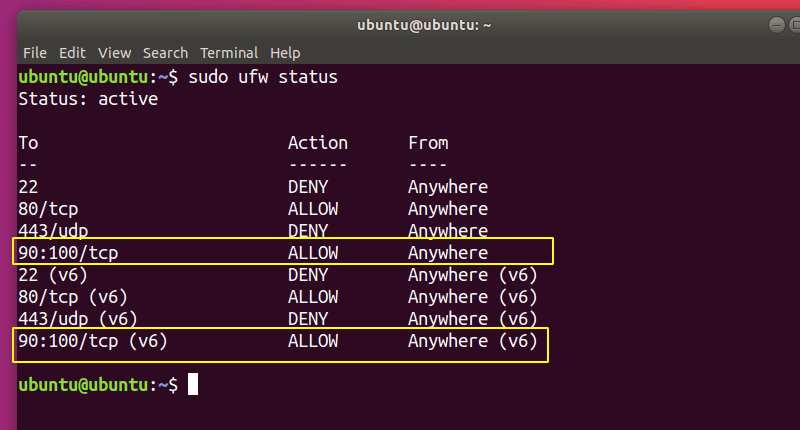Image resolution: width=800 pixels, height=430 pixels.
Task: Click ALLOW on the 80/tcp (v6) row
Action: (312, 297)
